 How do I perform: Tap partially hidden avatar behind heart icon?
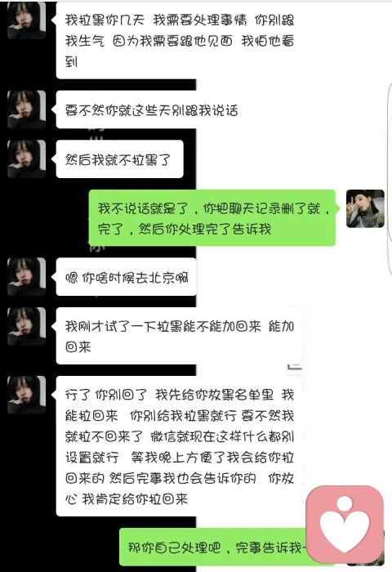coord(365,548)
